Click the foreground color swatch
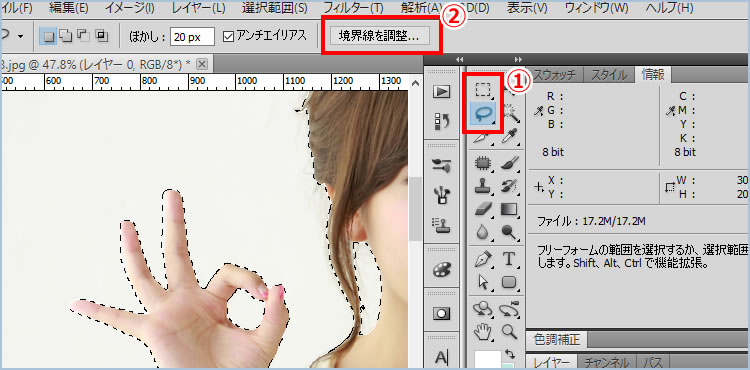This screenshot has width=750, height=370. [488, 359]
